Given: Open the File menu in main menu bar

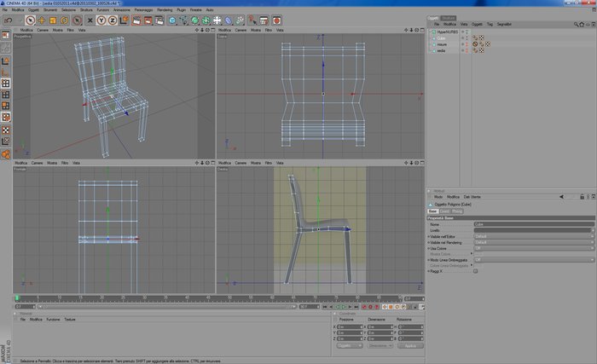Looking at the screenshot, I should point(4,10).
